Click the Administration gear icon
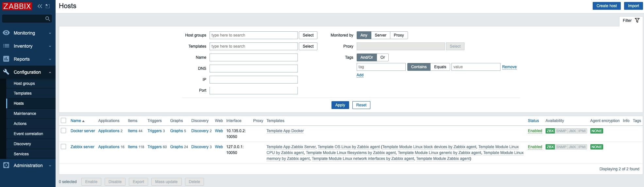 point(6,165)
